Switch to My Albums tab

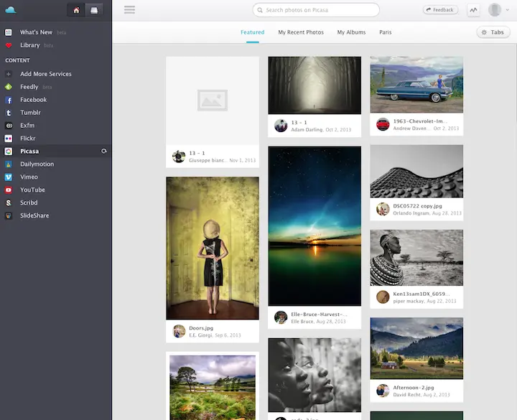(x=351, y=32)
